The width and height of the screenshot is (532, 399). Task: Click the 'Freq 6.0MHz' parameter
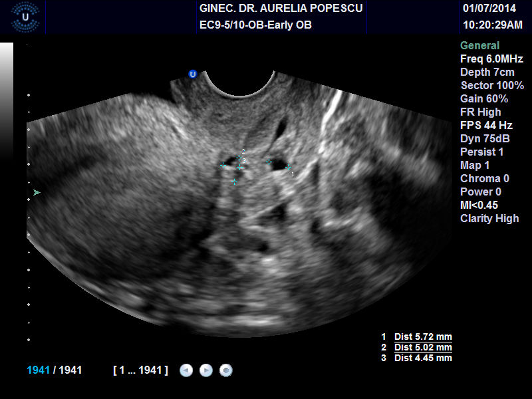[491, 59]
